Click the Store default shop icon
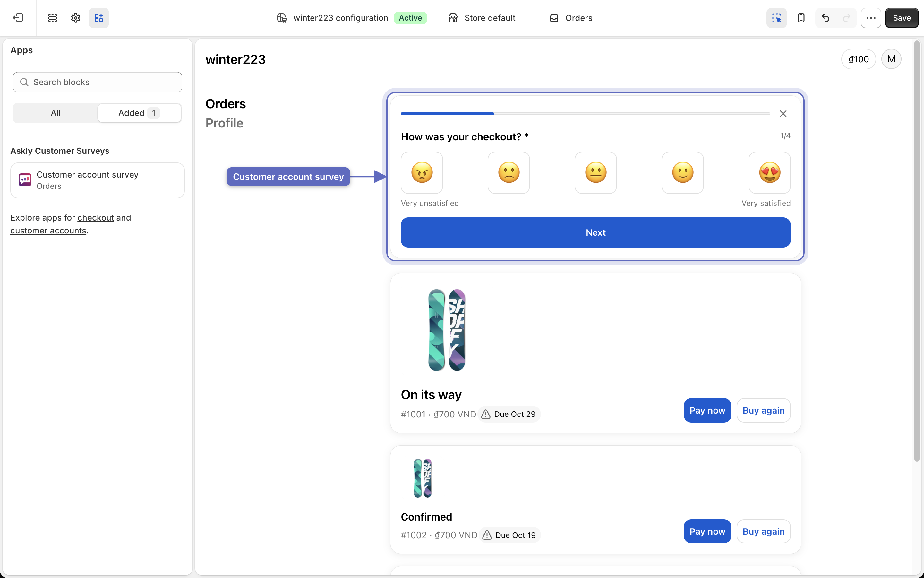 tap(453, 18)
